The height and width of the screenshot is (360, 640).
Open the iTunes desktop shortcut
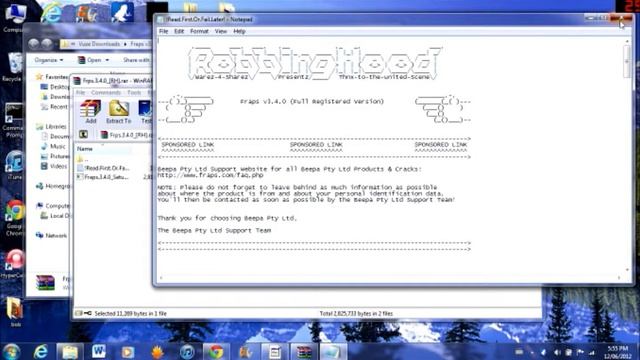14,165
